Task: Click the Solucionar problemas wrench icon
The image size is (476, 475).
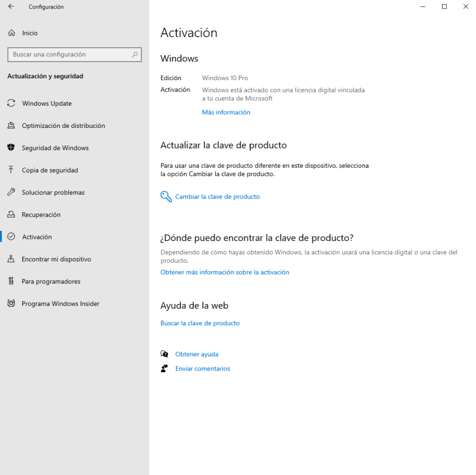Action: (x=11, y=192)
